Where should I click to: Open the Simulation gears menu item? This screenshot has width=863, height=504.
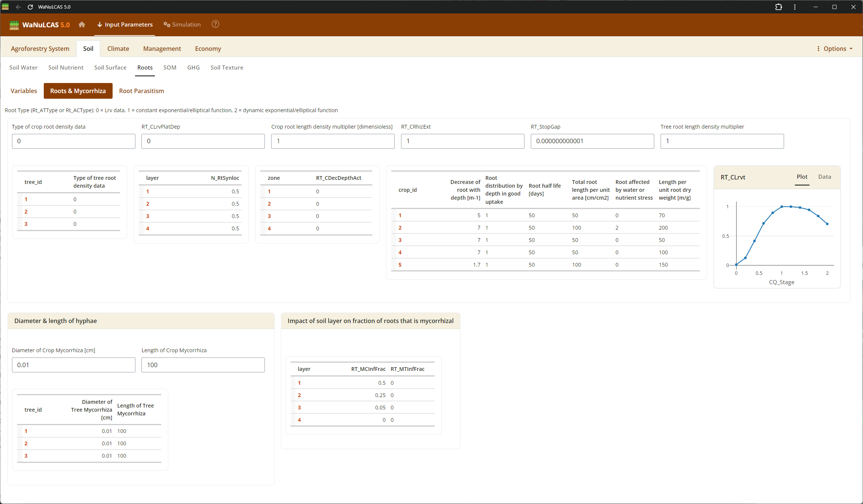tap(182, 25)
